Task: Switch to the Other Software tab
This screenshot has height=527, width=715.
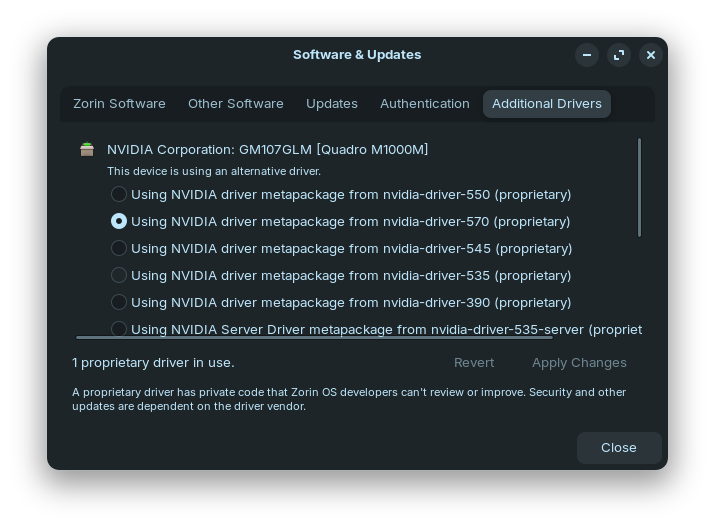Action: pos(236,104)
